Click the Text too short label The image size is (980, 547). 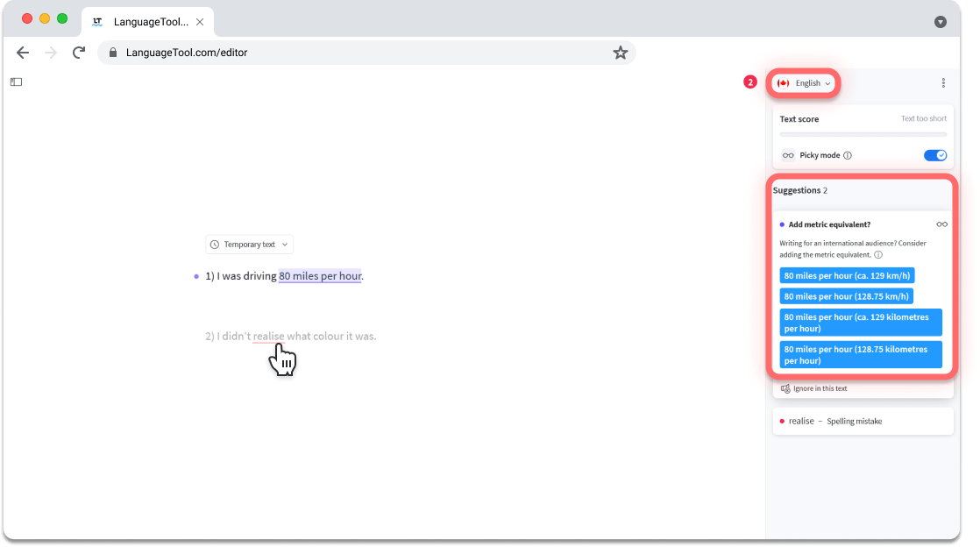(x=924, y=118)
